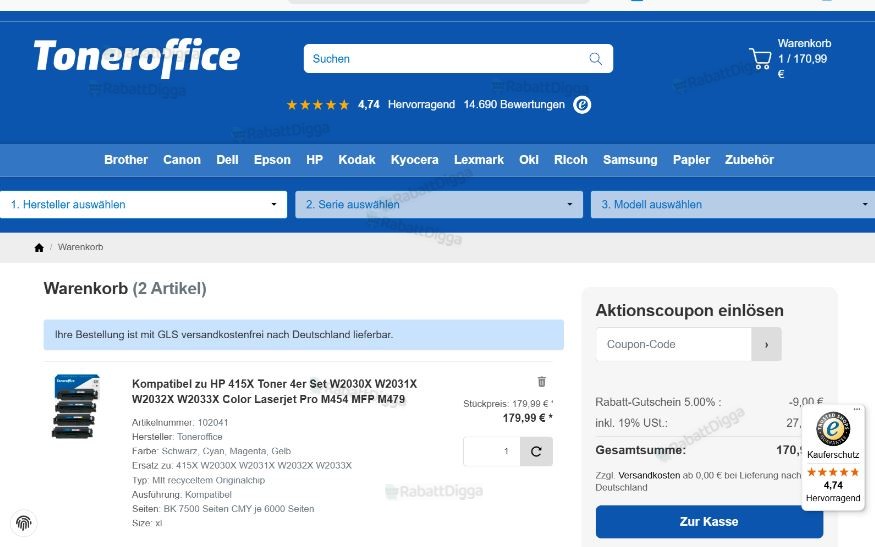
Task: Click the five-star rating in header
Action: 318,104
